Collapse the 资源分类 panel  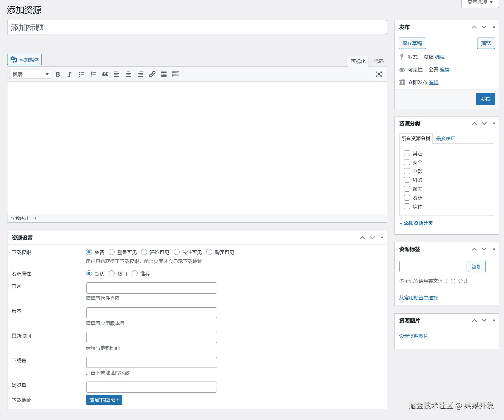[x=494, y=123]
